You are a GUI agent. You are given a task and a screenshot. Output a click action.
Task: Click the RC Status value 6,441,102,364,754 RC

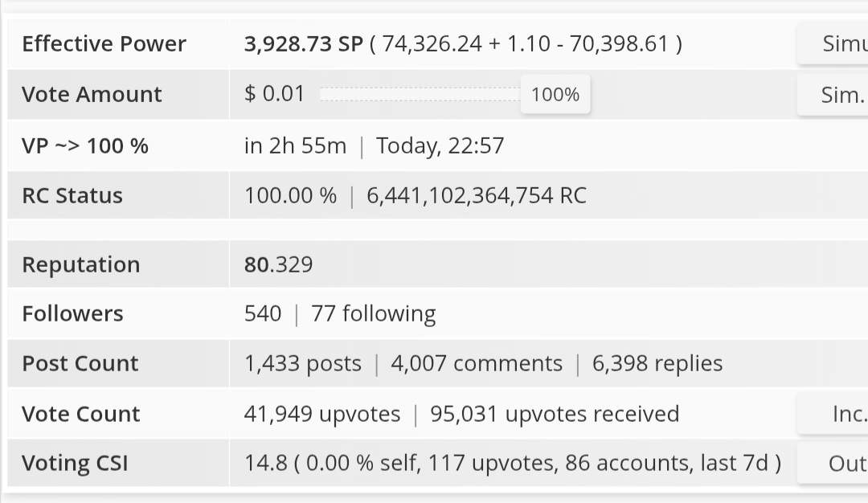(476, 195)
